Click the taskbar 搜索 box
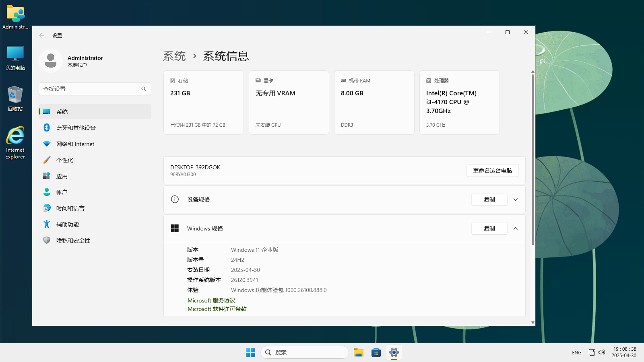 (305, 352)
